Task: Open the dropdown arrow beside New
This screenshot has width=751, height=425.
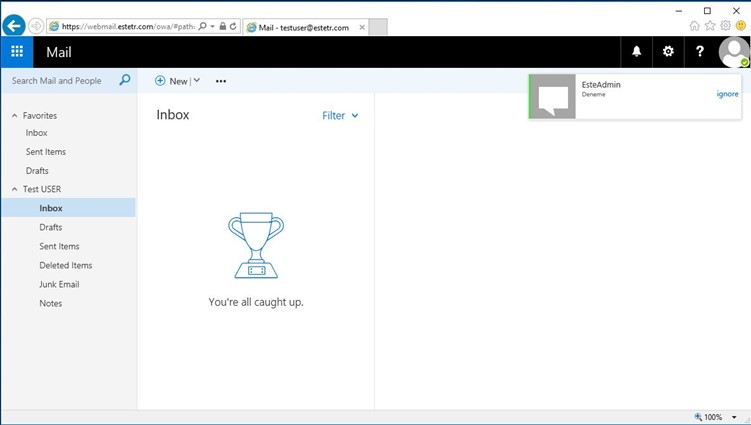Action: 196,80
